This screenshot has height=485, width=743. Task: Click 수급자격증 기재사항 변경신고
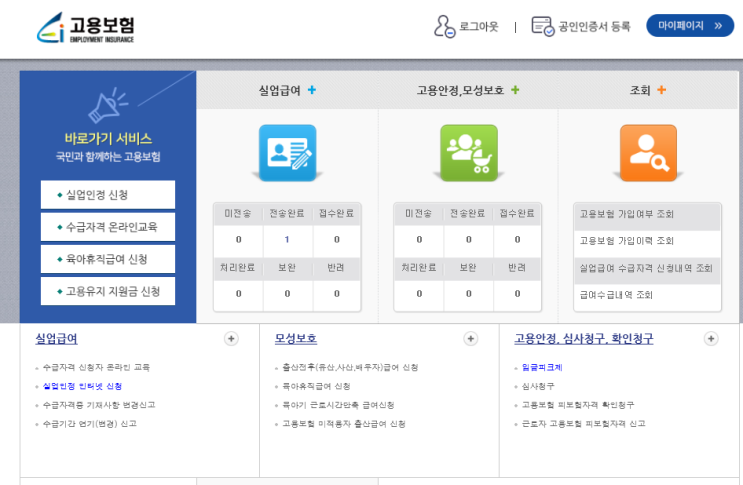point(99,405)
